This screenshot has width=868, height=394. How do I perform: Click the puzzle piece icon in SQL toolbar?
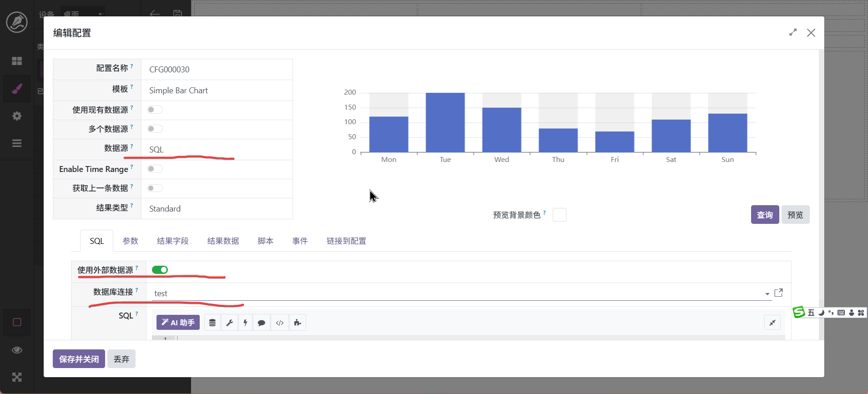click(298, 323)
